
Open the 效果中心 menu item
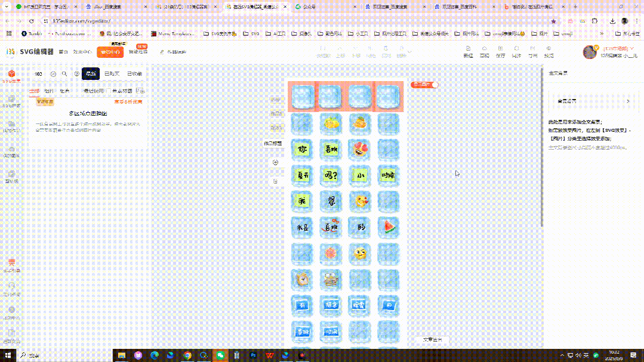pyautogui.click(x=82, y=52)
